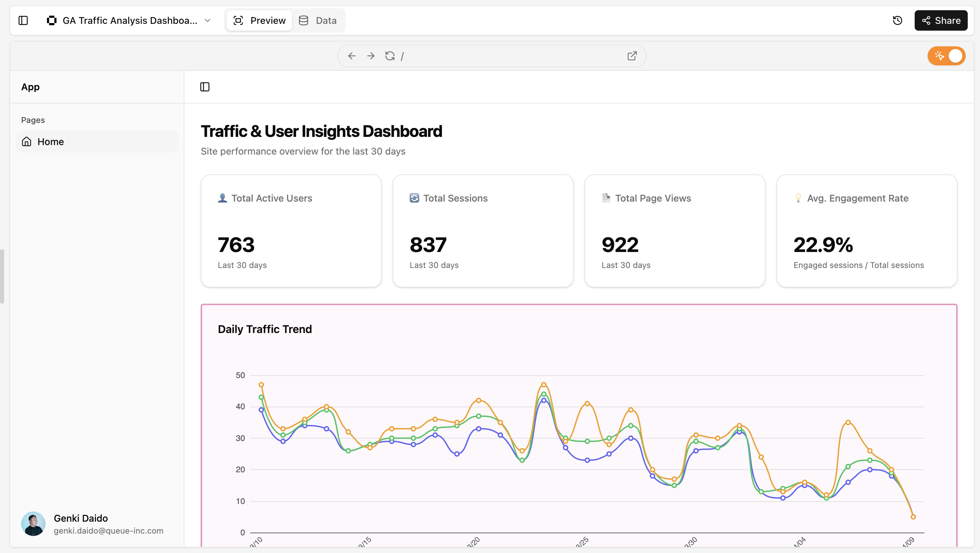Screen dimensions: 980x553
Task: Collapse the App sidebar via panel icon
Action: click(205, 87)
